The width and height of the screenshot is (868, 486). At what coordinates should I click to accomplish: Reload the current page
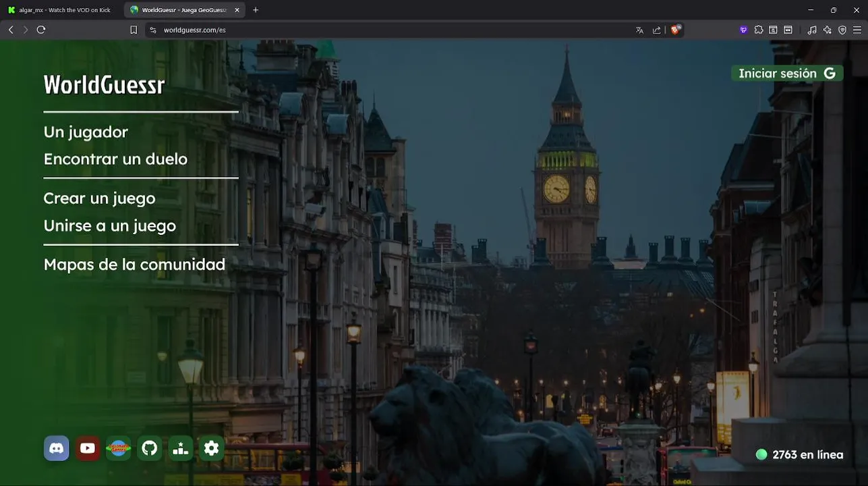click(41, 30)
